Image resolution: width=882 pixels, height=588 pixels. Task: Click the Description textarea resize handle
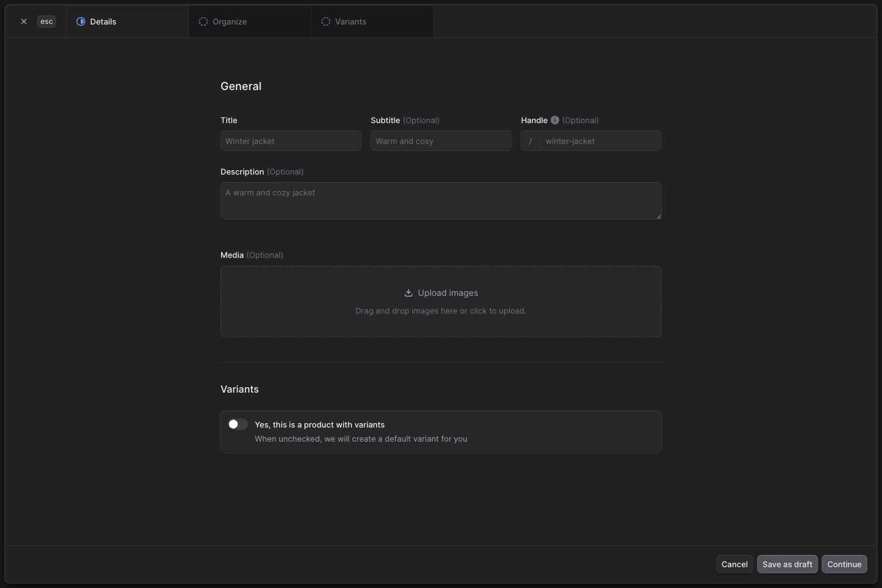point(658,216)
